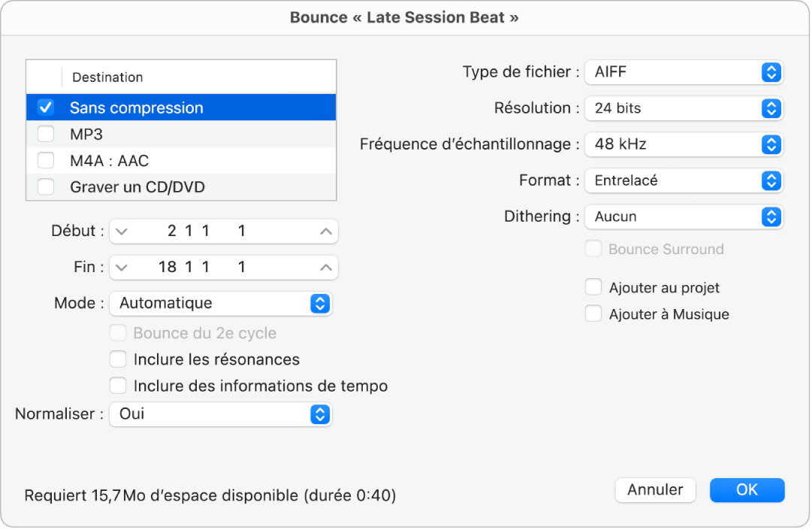This screenshot has width=812, height=530.
Task: Click the up arrow of the Fin field
Action: (x=326, y=267)
